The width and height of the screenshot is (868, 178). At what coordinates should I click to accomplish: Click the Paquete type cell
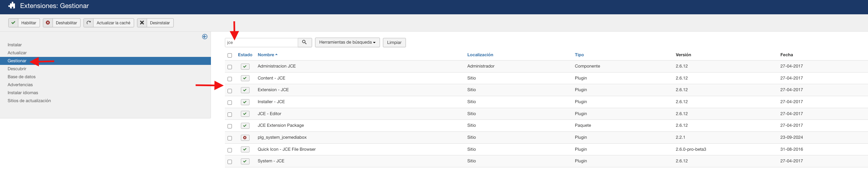click(x=583, y=125)
